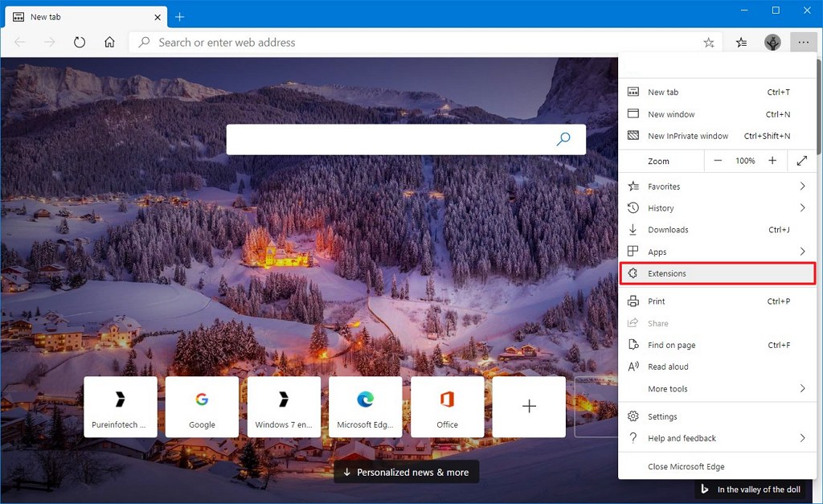The width and height of the screenshot is (823, 504).
Task: Open a New InPrivate window
Action: [718, 136]
